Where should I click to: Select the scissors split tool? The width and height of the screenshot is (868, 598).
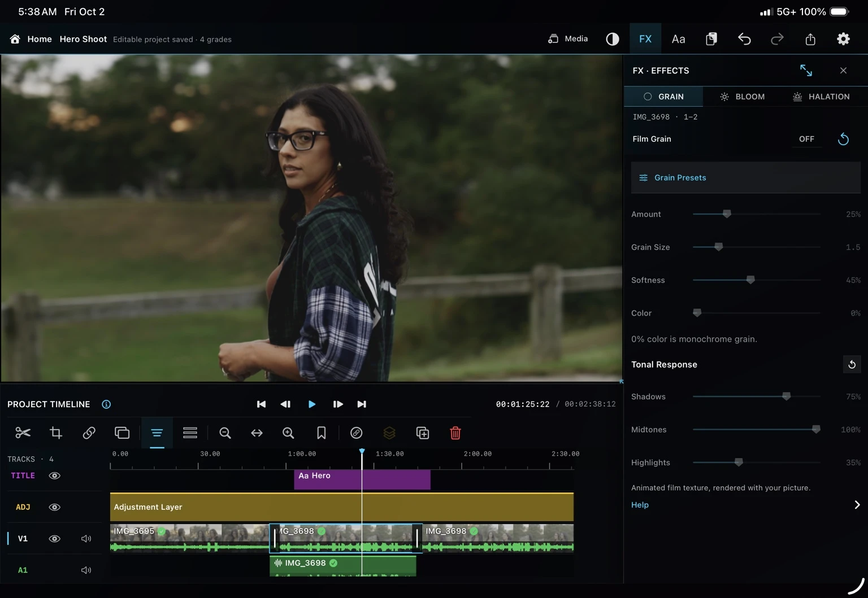click(23, 433)
